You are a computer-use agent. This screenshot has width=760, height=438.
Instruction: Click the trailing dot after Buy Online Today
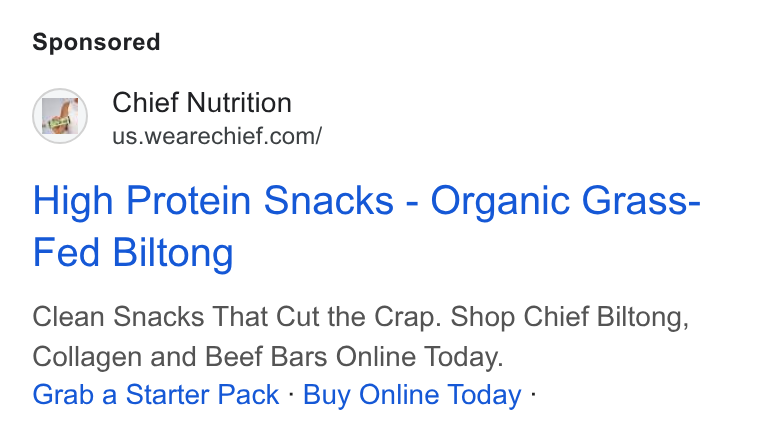click(x=533, y=394)
